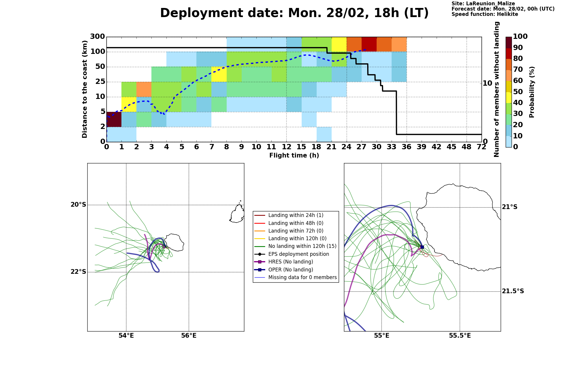Pick the lime green 30–40 colorbar segment

pos(509,109)
